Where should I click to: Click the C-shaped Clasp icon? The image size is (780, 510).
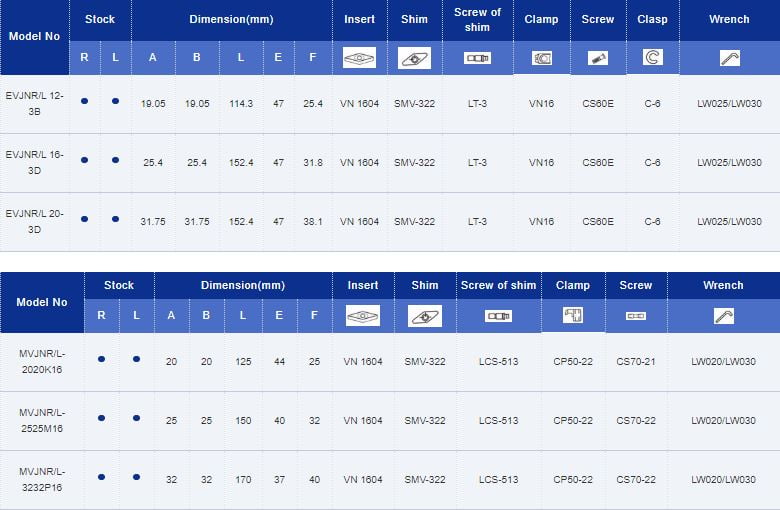point(652,58)
